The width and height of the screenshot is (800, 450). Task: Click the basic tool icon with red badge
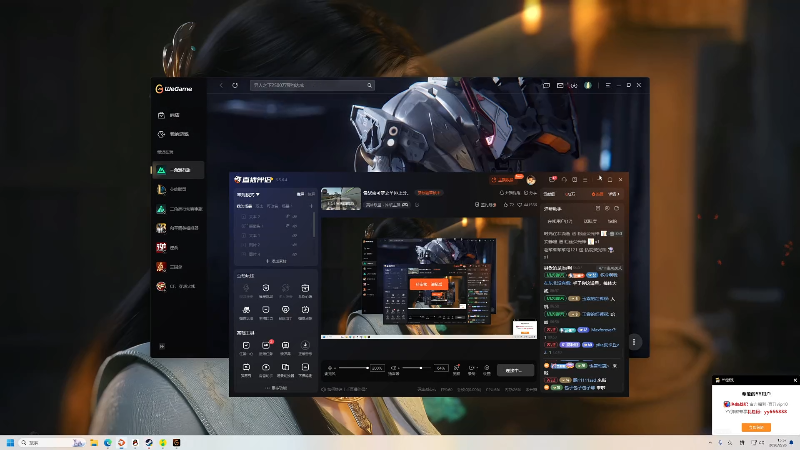click(266, 347)
